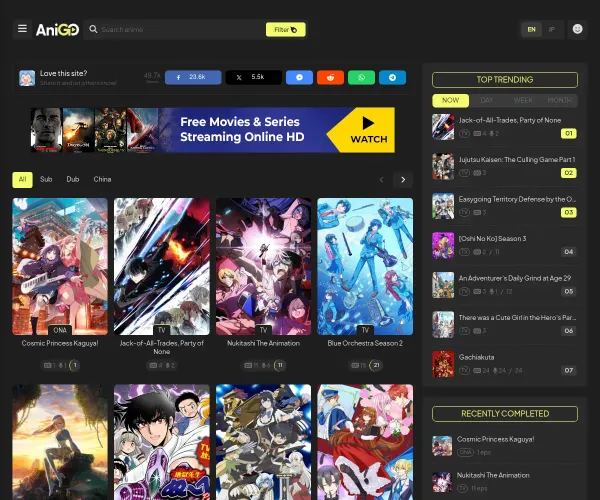Open trending Jack-of-All-Trades thumbnail
The width and height of the screenshot is (600, 500).
(443, 127)
